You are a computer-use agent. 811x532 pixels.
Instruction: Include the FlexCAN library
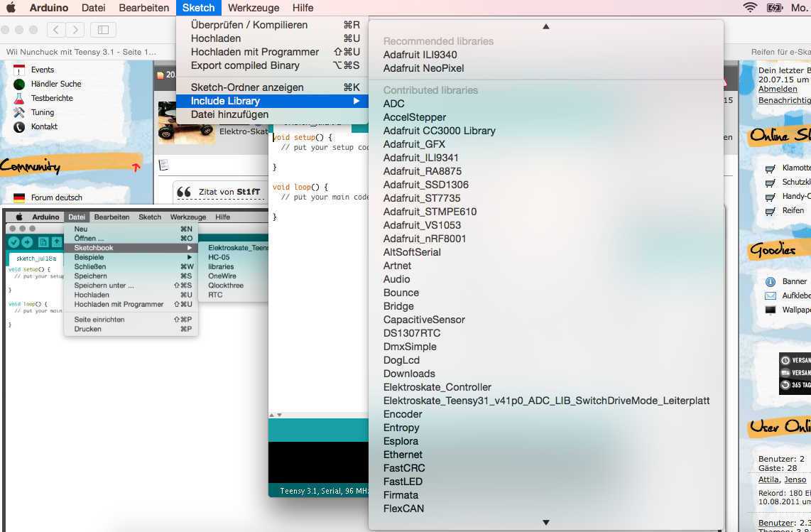click(x=545, y=508)
